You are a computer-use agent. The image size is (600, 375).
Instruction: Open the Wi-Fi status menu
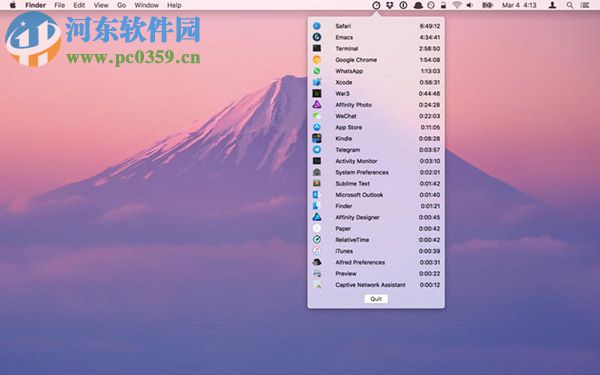tap(457, 5)
